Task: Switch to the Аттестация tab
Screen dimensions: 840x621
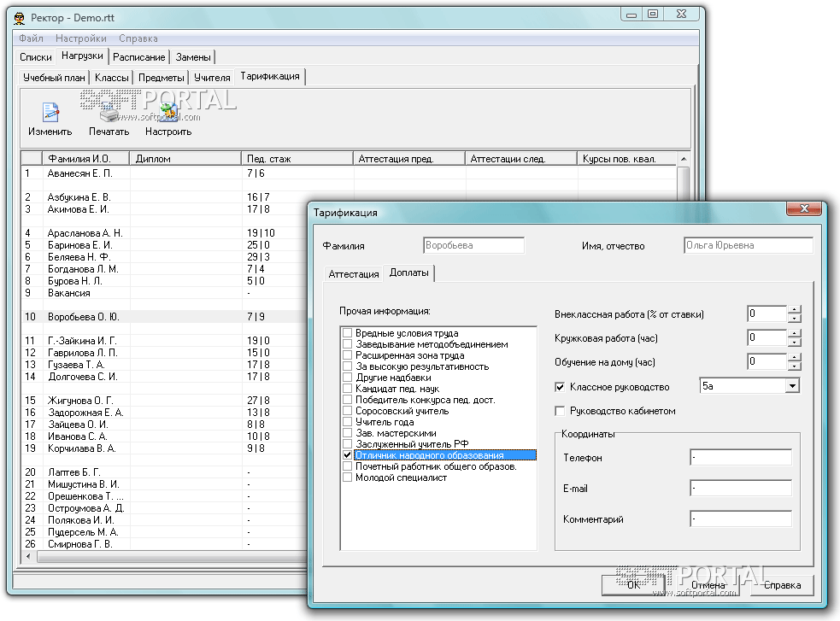Action: pos(353,274)
